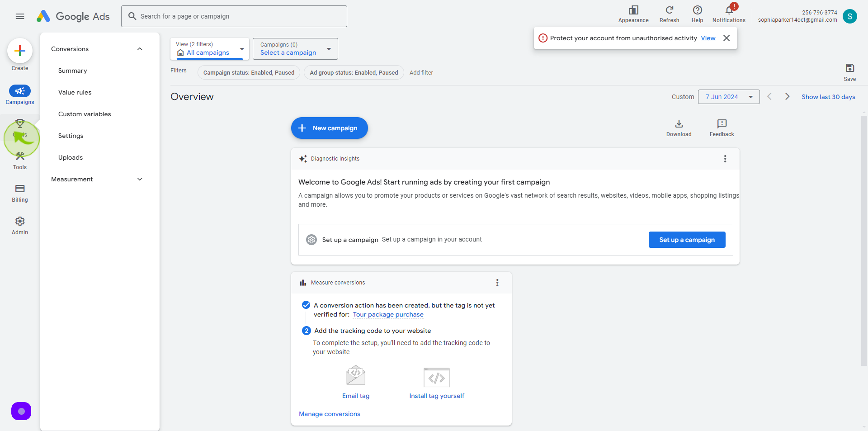Click the Google Ads logo
Screen dimensions: 868x431
tap(73, 16)
